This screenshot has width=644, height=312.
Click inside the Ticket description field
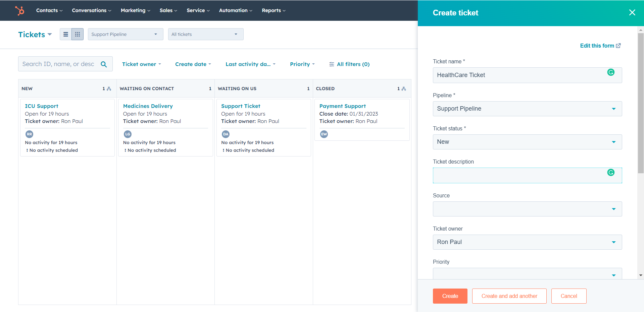pos(527,175)
